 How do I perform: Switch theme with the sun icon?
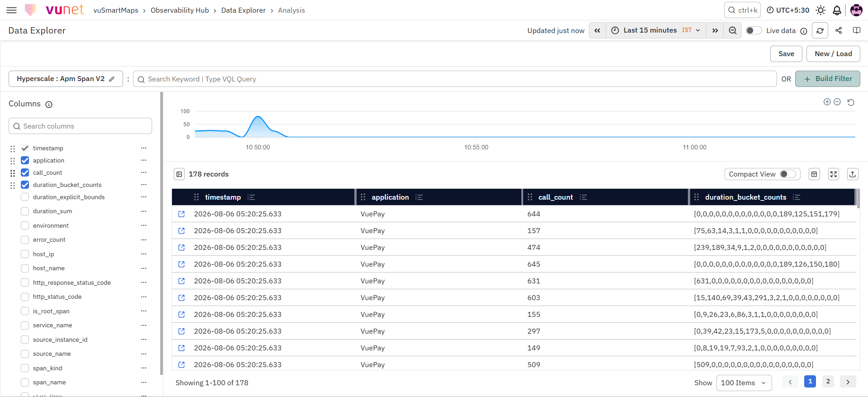[x=820, y=10]
